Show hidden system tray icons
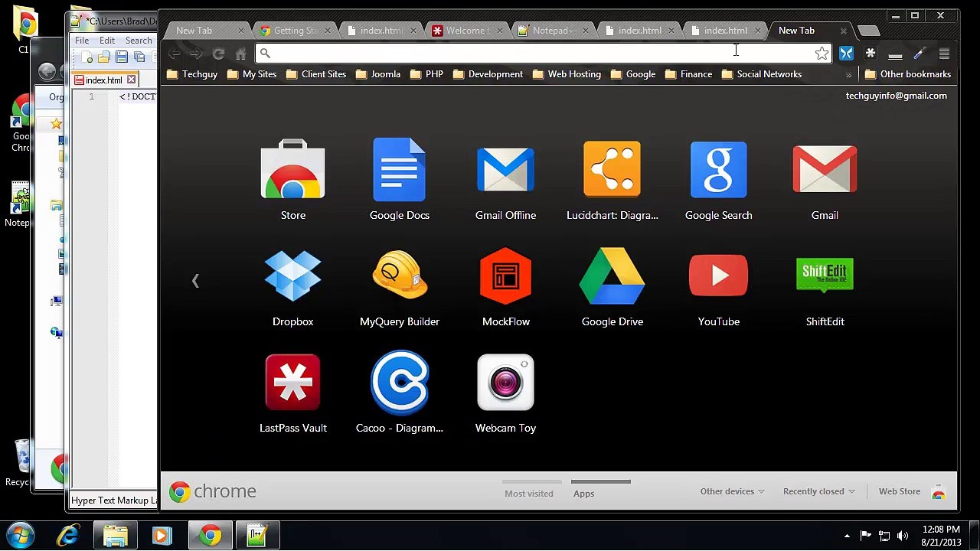The image size is (980, 551). 847,536
